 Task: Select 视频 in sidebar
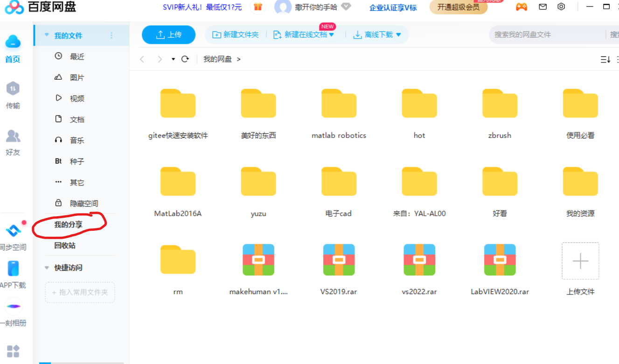point(77,98)
